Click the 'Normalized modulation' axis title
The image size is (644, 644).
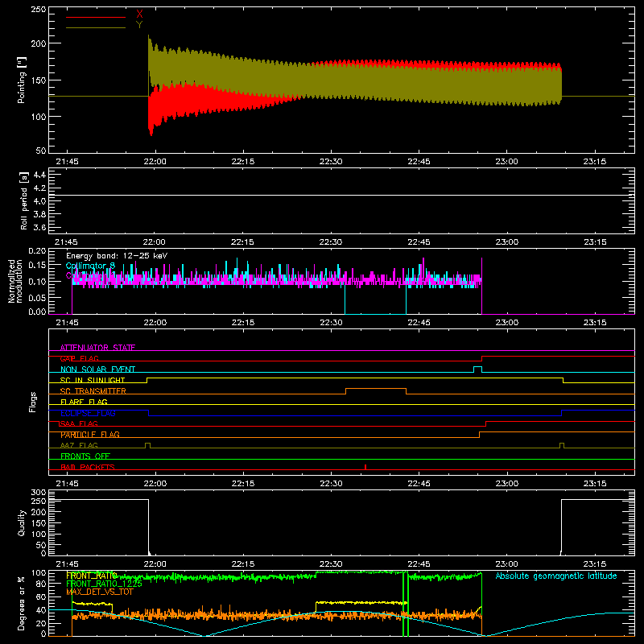(x=16, y=281)
